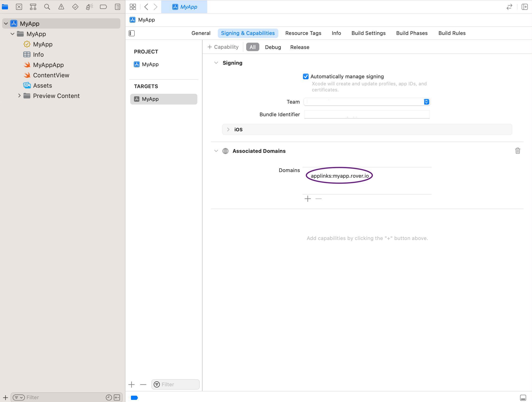Remove the selected target with minus
532x402 pixels.
point(143,384)
